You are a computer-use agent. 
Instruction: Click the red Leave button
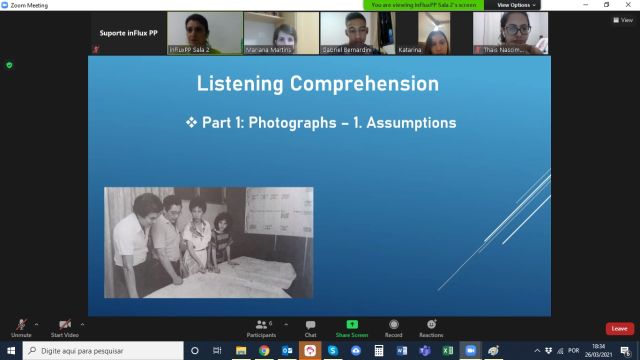point(620,329)
